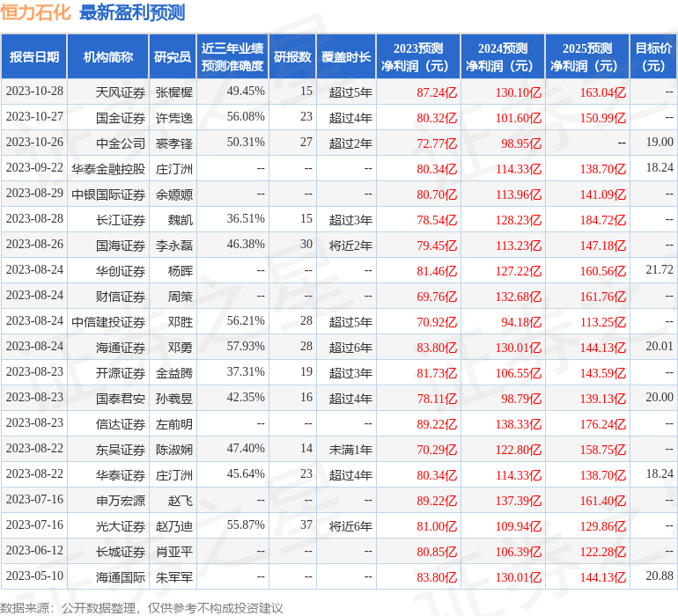Click the 中信建投证券 institution cell
This screenshot has height=616, width=678.
pyautogui.click(x=108, y=321)
